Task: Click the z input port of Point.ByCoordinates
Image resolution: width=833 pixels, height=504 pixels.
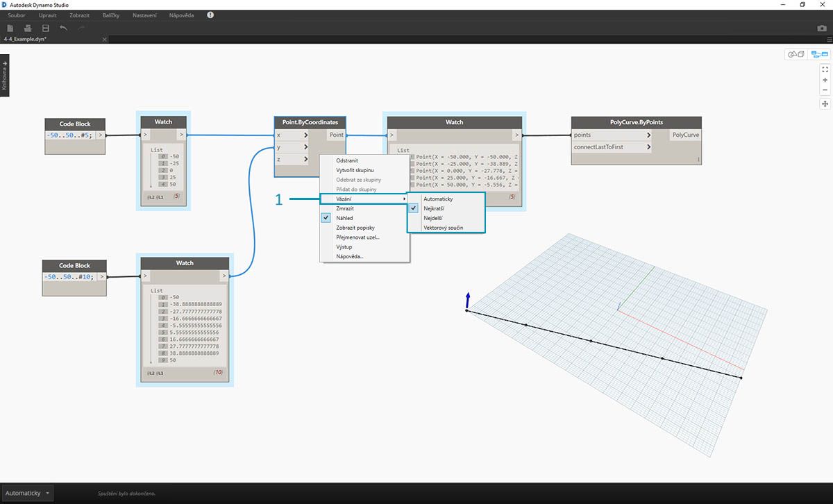Action: click(x=291, y=159)
